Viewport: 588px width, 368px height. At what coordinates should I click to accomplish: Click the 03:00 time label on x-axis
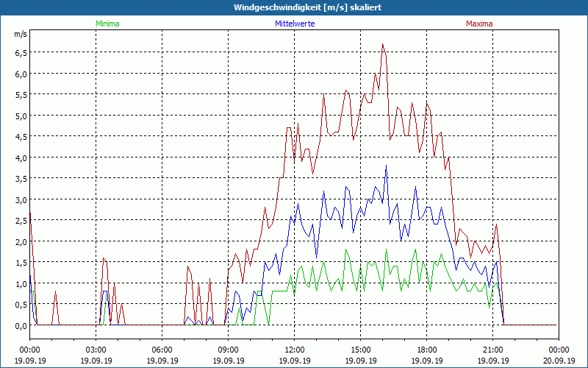pos(96,350)
